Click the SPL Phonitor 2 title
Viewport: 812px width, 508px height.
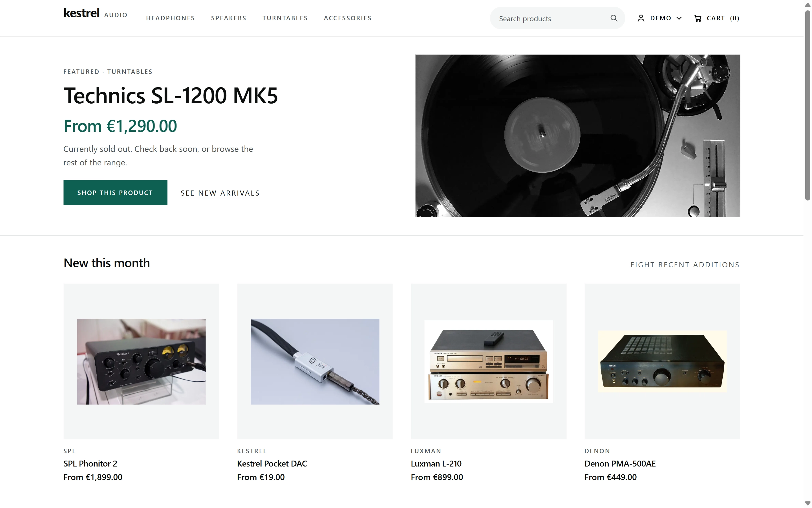(90, 464)
